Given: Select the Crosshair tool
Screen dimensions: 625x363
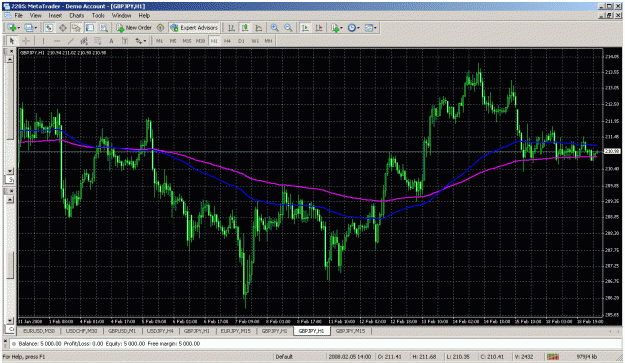Looking at the screenshot, I should point(26,41).
